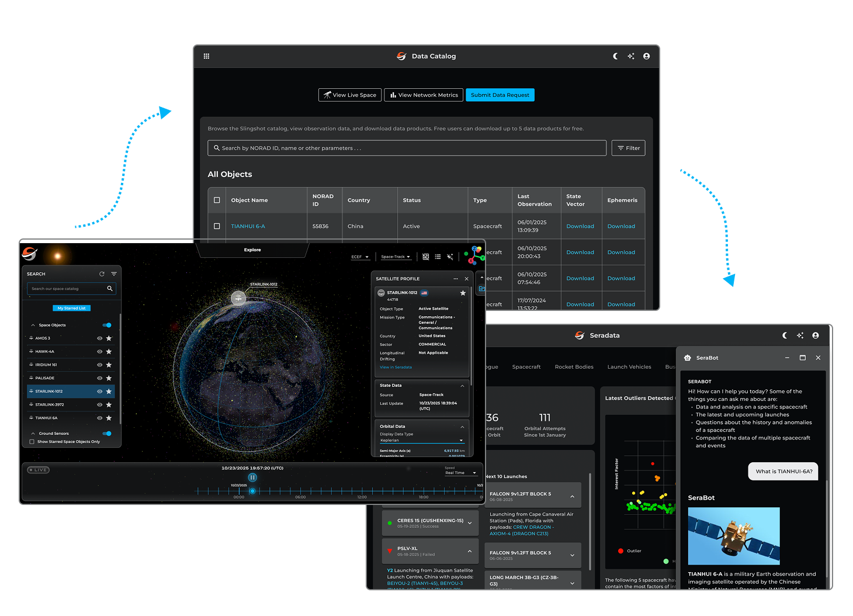853x616 pixels.
Task: Switch to the Spacecraft tab in Seradata
Action: point(526,367)
